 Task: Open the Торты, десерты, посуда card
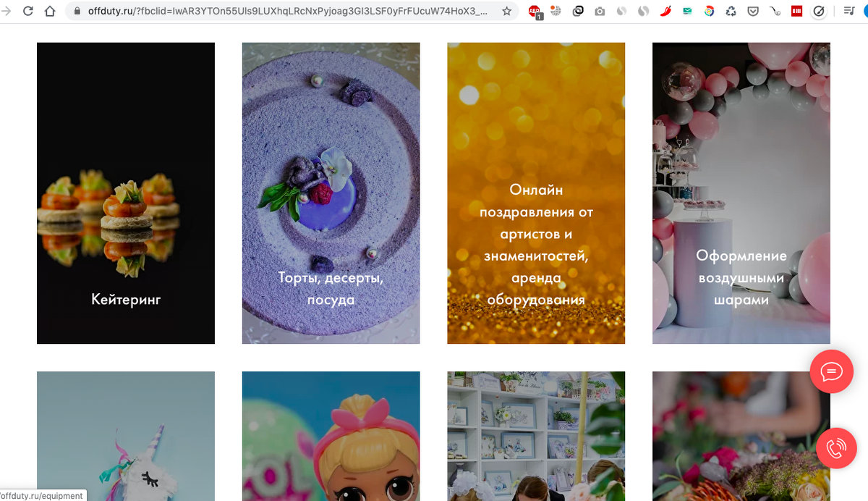coord(331,193)
